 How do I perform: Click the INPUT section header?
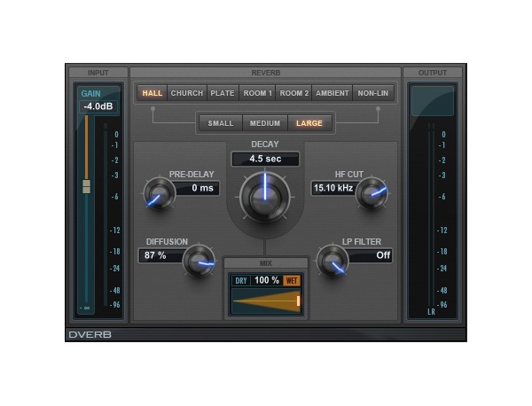point(98,73)
